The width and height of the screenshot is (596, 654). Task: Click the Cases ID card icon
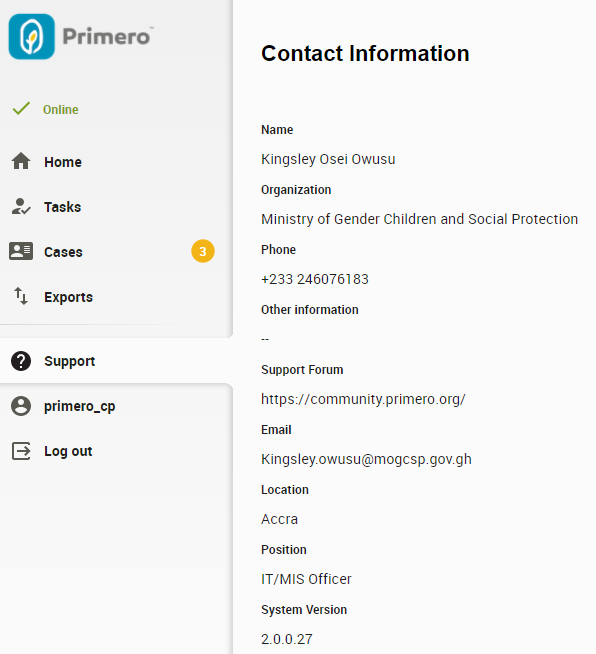click(21, 251)
